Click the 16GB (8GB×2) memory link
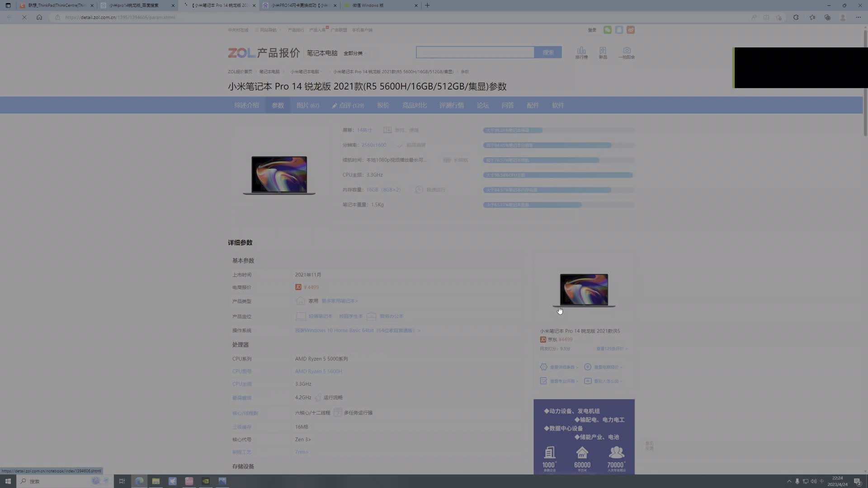The height and width of the screenshot is (488, 868). (x=383, y=190)
